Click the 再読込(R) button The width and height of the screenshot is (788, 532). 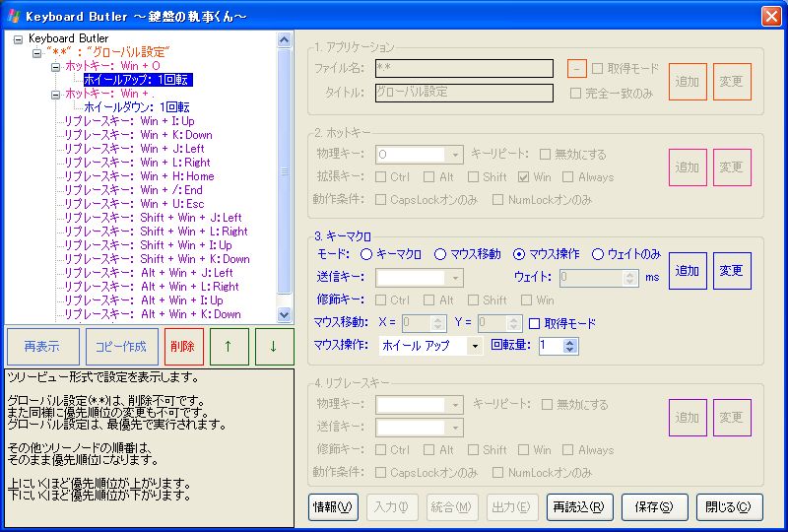pyautogui.click(x=579, y=507)
